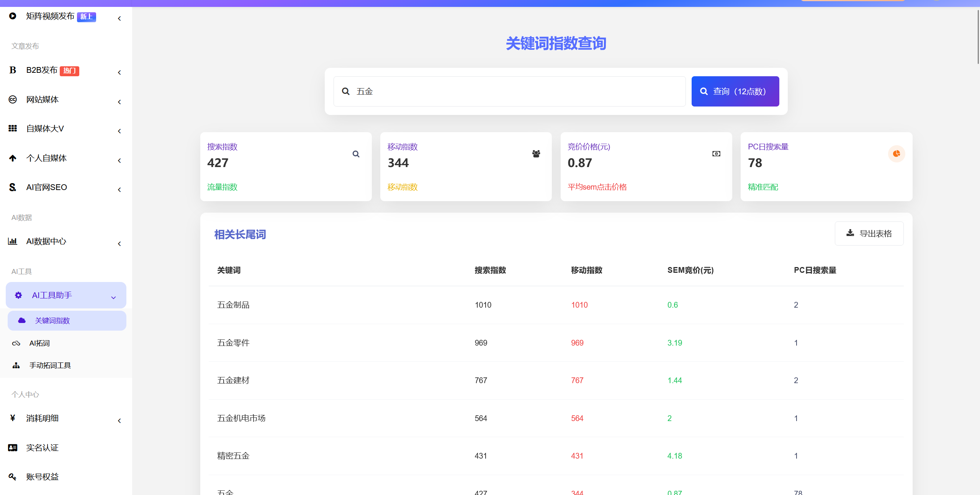Screen dimensions: 980x495
Task: Click the orange pie chart icon on PC日搜索量 card
Action: click(x=897, y=154)
